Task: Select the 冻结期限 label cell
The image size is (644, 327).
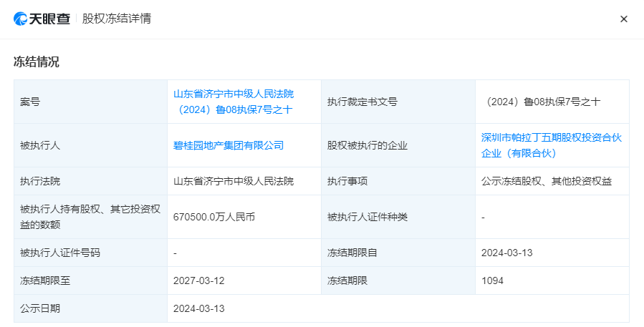Action: click(x=398, y=280)
